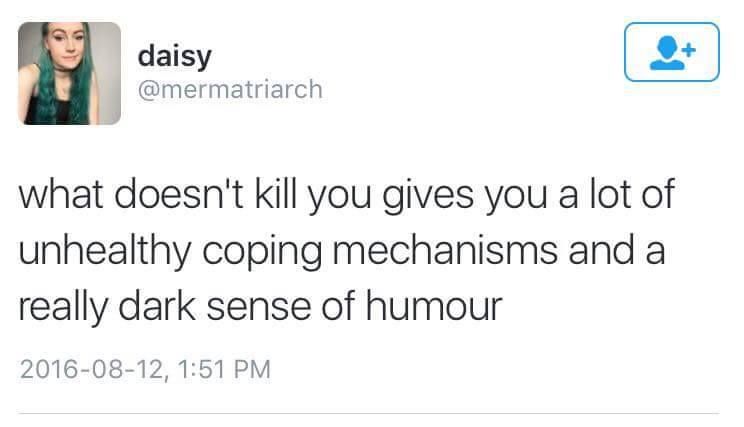Tap the person silhouette in follow button

(x=667, y=53)
